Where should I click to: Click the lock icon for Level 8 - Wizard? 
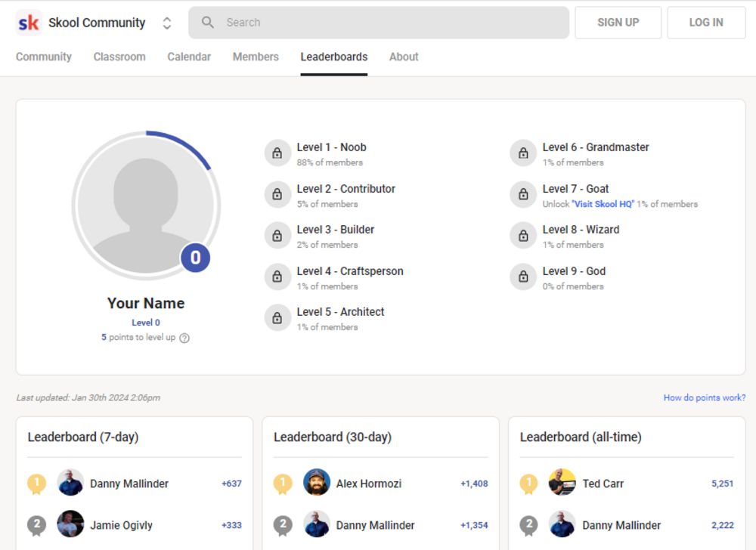[x=523, y=236]
